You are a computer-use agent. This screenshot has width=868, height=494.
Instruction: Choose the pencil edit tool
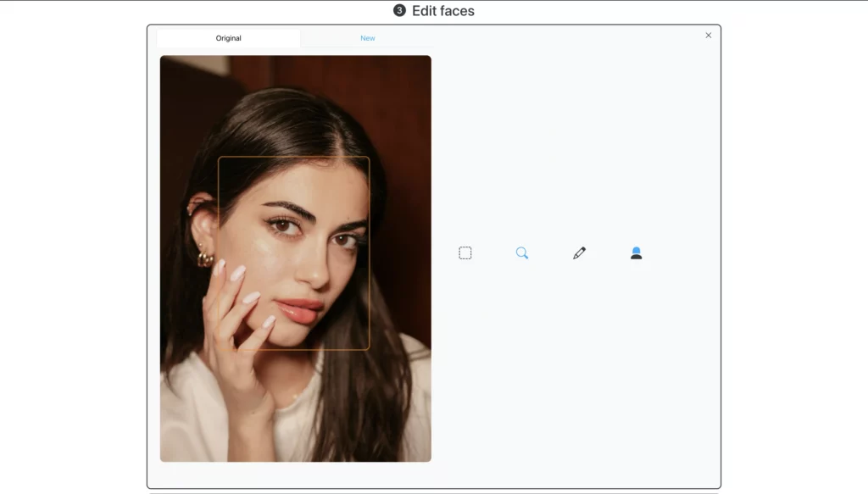coord(579,252)
